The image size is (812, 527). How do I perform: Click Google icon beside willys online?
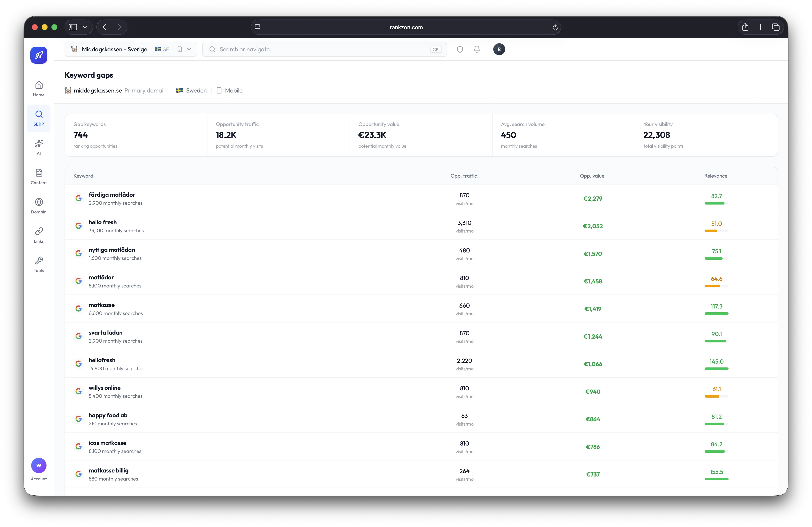[x=79, y=391]
